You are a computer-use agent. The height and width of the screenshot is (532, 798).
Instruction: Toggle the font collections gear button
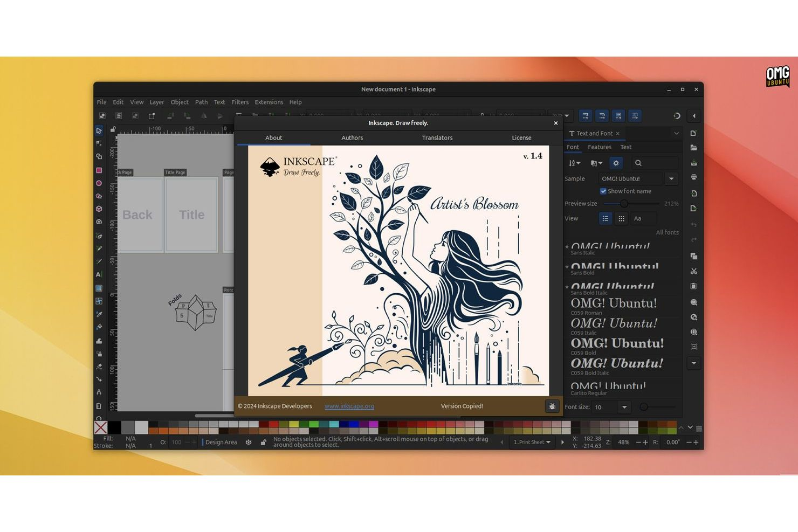click(x=616, y=163)
